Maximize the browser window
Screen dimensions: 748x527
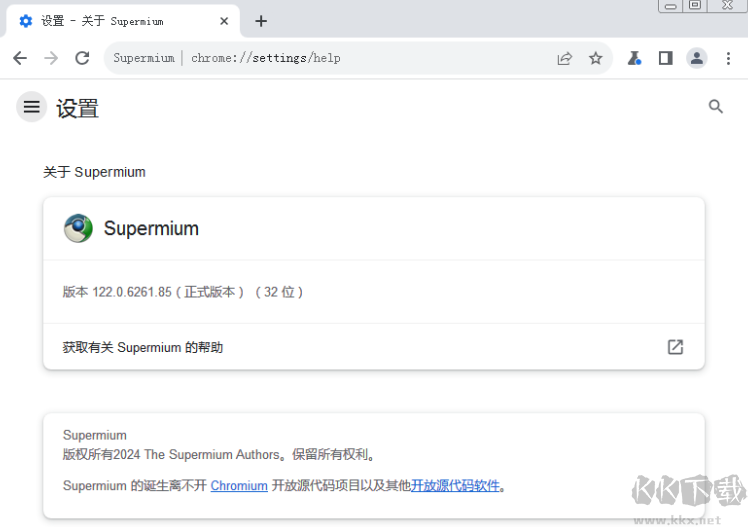click(x=695, y=5)
